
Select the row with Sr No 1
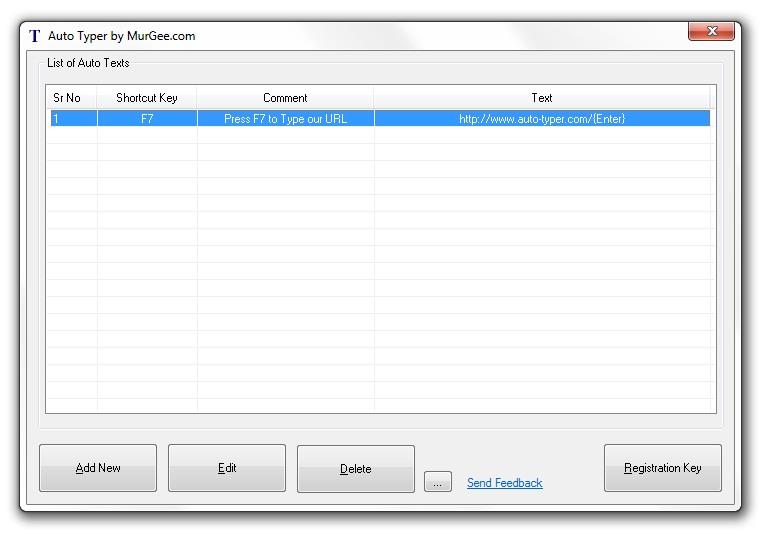click(x=381, y=118)
